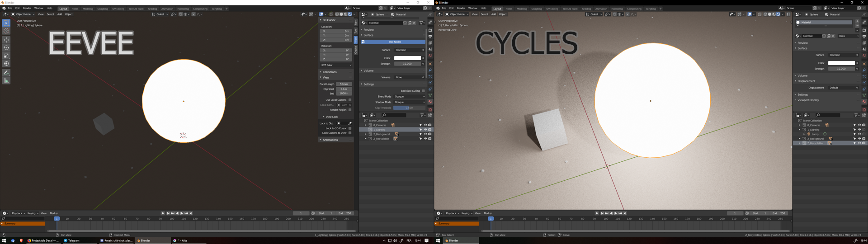
Task: Switch to Animation workspace tab in CYCLES window
Action: 601,9
